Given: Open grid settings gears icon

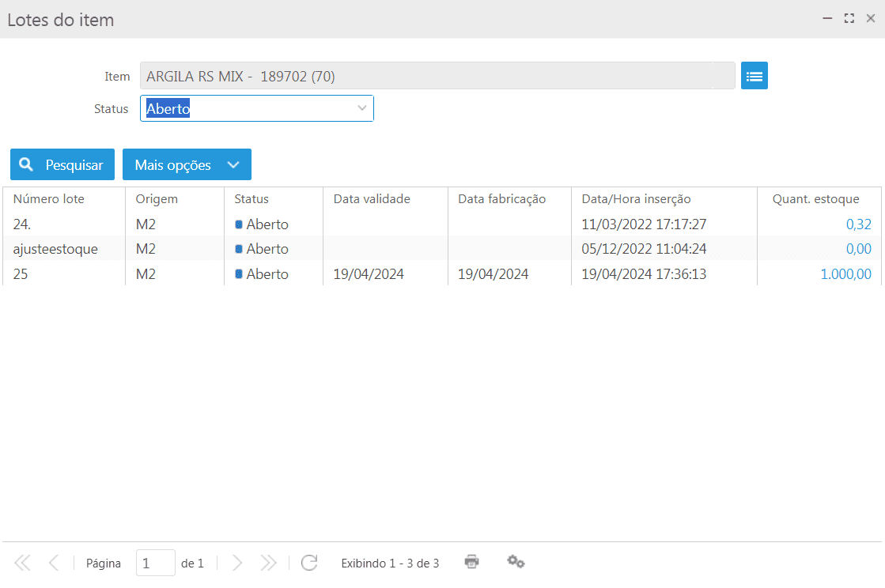Looking at the screenshot, I should 516,562.
